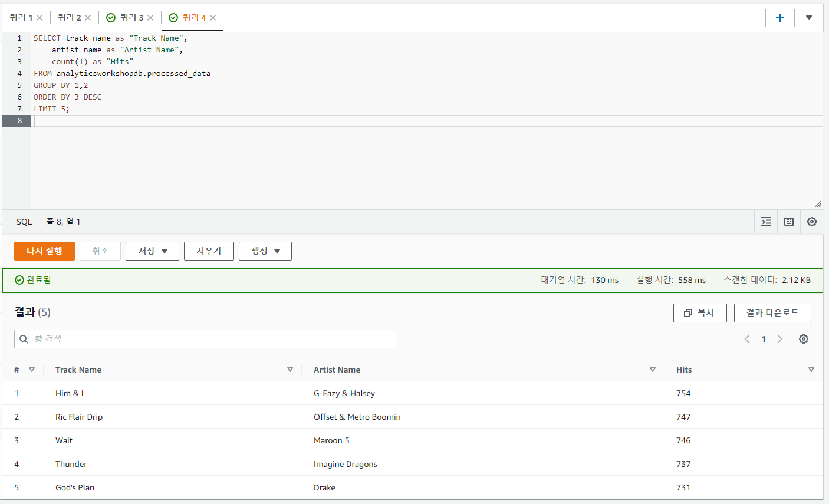
Task: Click the page number 1 indicator
Action: pyautogui.click(x=764, y=339)
